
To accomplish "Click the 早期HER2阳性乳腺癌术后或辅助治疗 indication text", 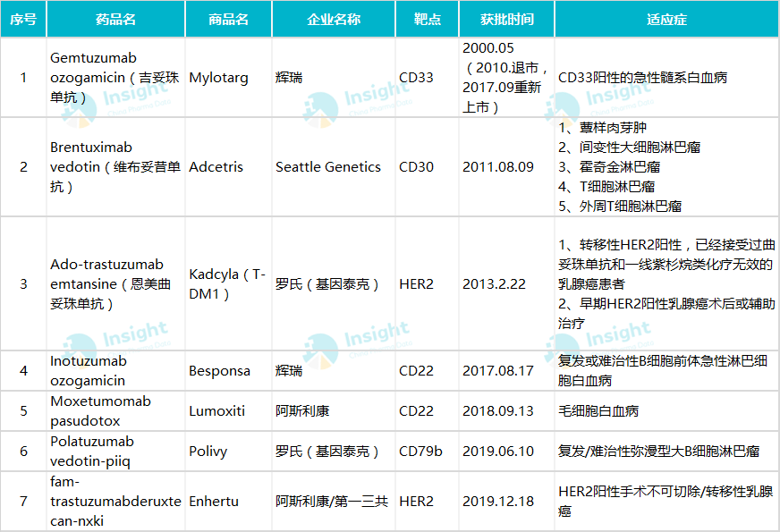I will 666,313.
